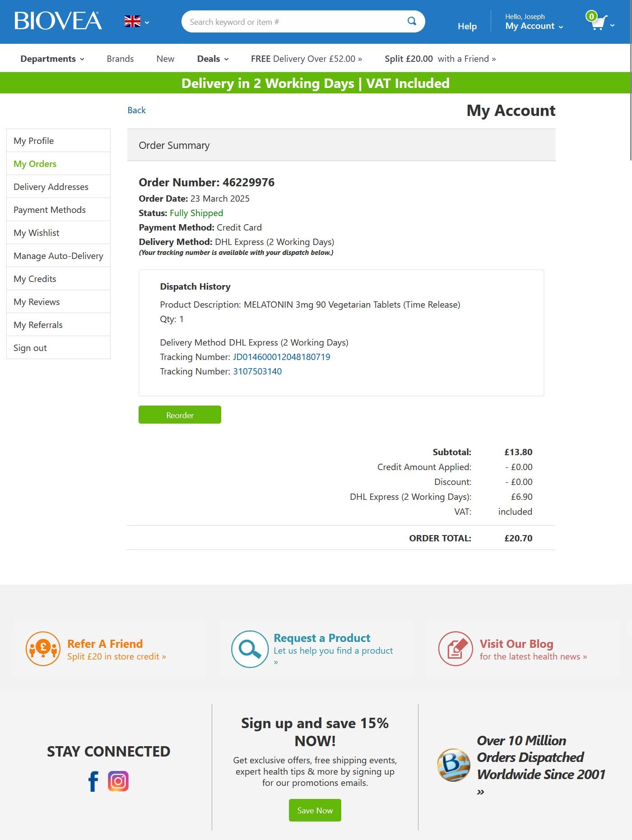This screenshot has width=632, height=840.
Task: Open BIOVEA's Instagram icon
Action: [118, 781]
